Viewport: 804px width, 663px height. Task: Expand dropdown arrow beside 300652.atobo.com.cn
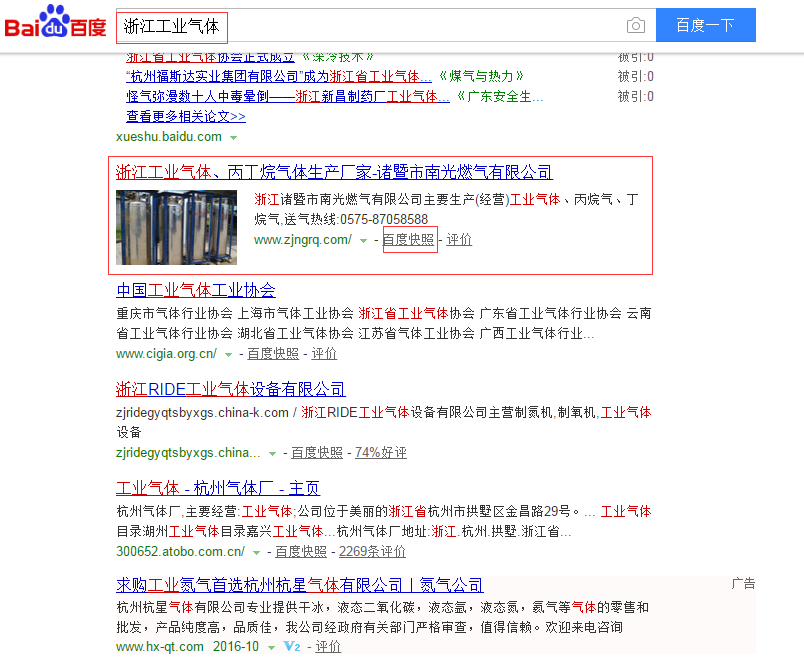pyautogui.click(x=257, y=552)
